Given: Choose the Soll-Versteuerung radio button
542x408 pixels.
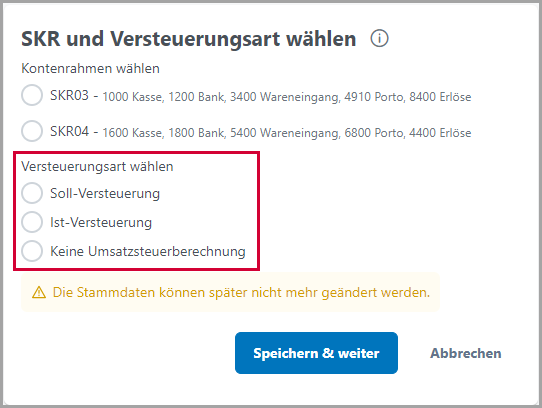Looking at the screenshot, I should 32,193.
